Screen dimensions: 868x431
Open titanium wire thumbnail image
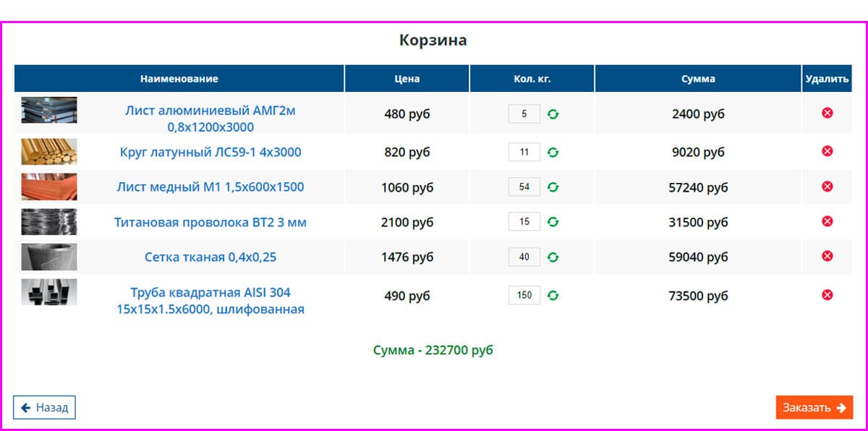(48, 222)
